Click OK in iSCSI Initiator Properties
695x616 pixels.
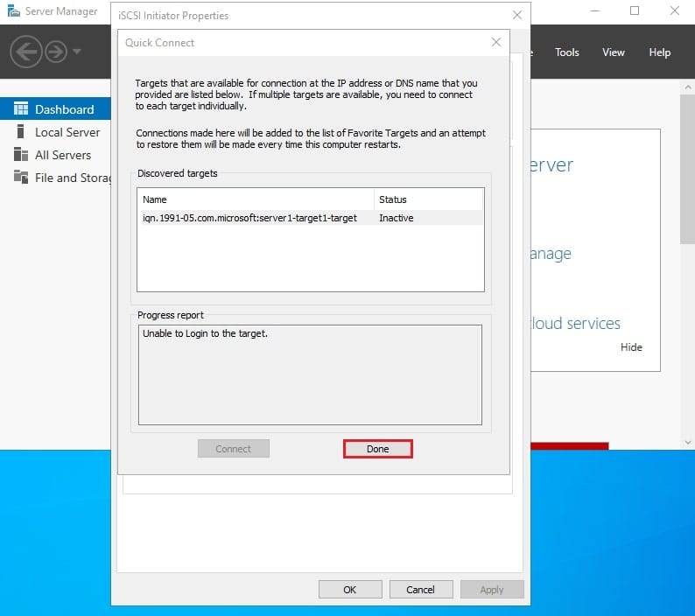pyautogui.click(x=350, y=590)
